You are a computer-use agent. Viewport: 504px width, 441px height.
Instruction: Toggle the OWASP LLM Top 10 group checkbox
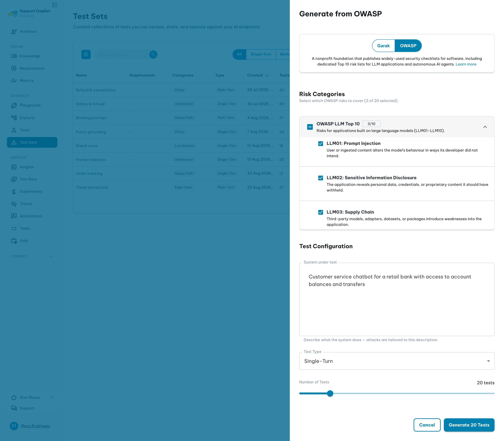pos(310,127)
